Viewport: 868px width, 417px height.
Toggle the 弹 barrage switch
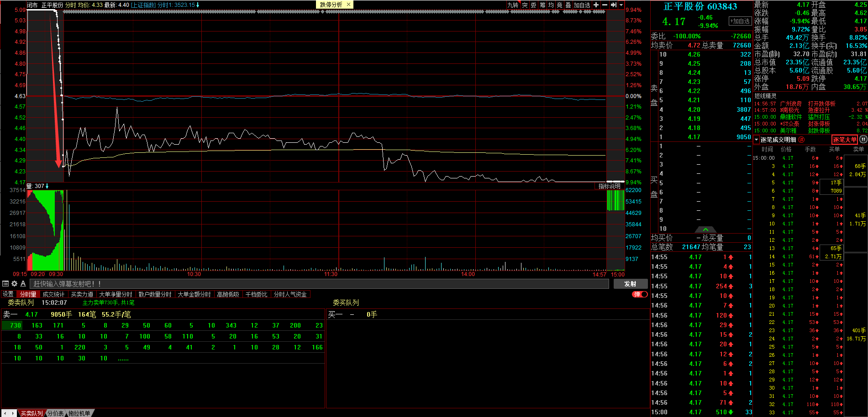(640, 294)
